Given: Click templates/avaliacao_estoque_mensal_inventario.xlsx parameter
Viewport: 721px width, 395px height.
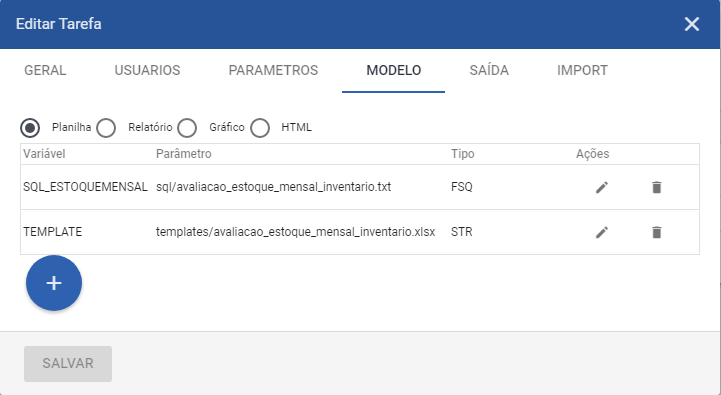Looking at the screenshot, I should pos(295,232).
